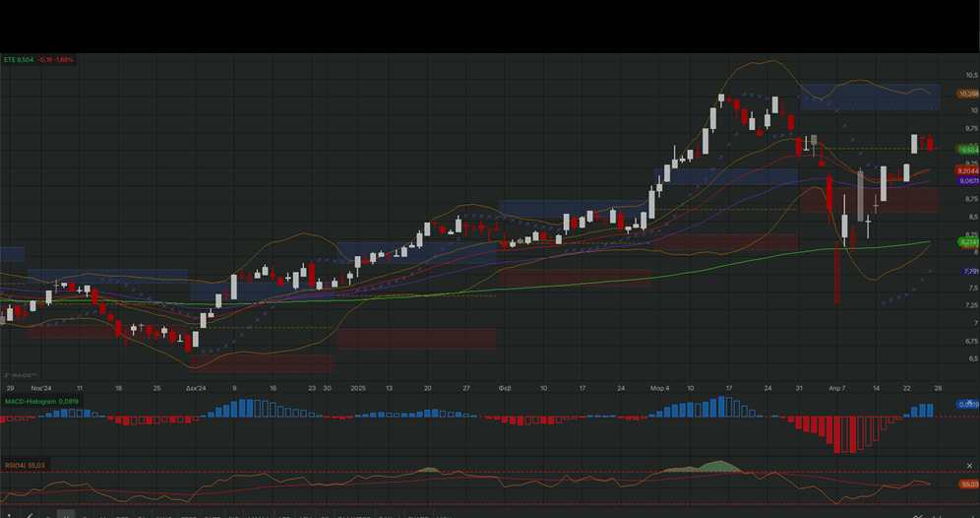
Task: Click the Νοε'24 date axis label
Action: click(x=41, y=388)
